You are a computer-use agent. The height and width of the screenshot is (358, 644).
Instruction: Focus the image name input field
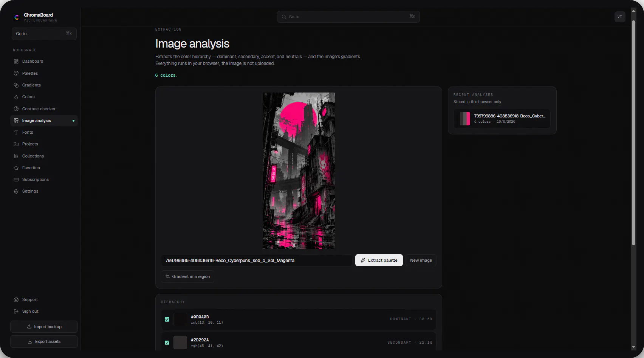(257, 260)
